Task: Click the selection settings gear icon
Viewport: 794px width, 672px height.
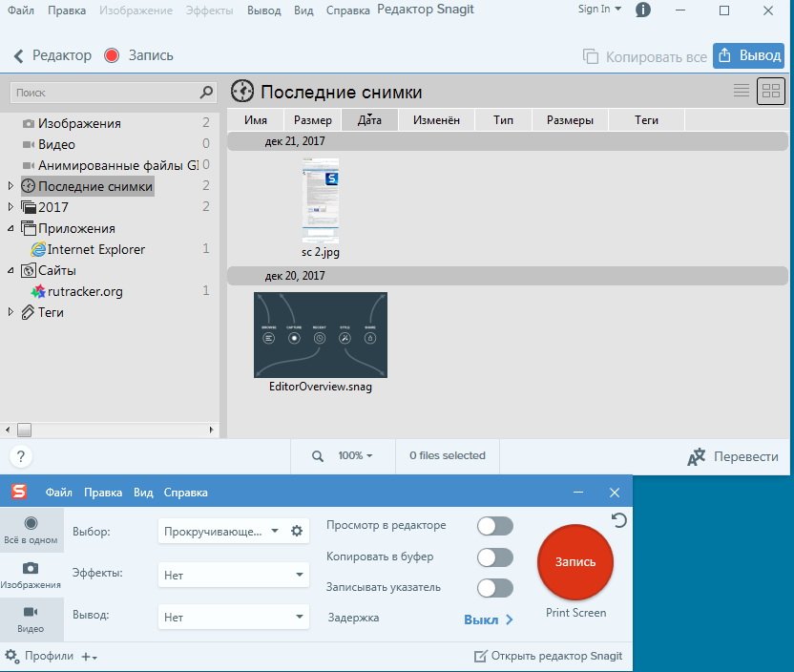Action: [297, 532]
